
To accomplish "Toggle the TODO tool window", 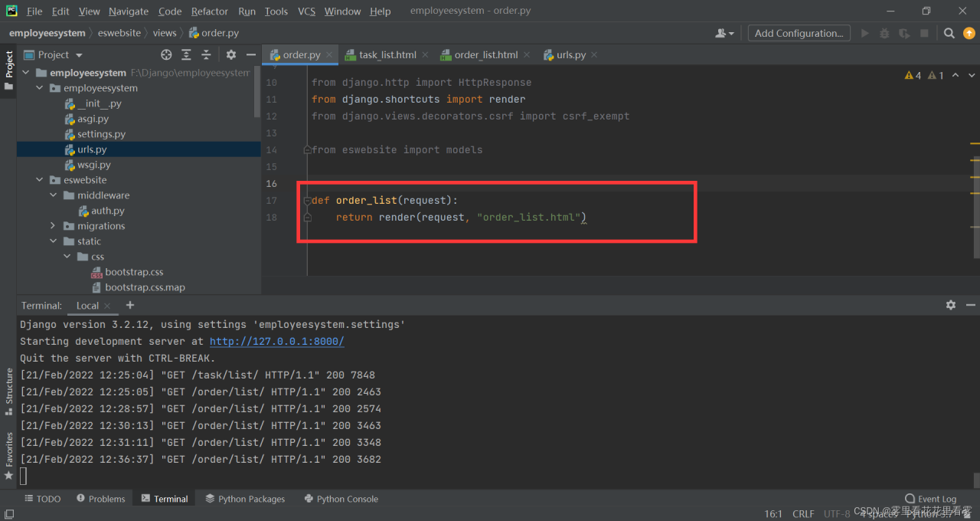I will pyautogui.click(x=42, y=499).
